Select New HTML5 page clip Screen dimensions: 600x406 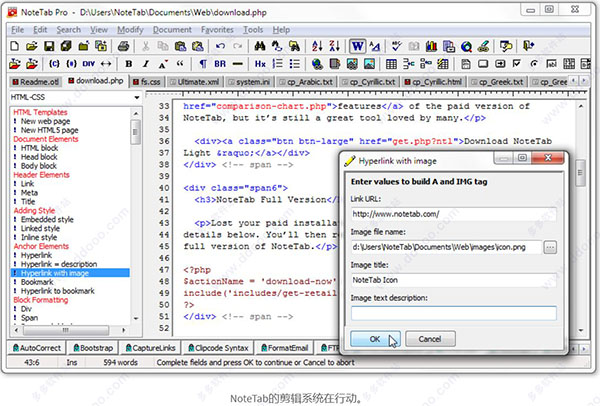(49, 130)
